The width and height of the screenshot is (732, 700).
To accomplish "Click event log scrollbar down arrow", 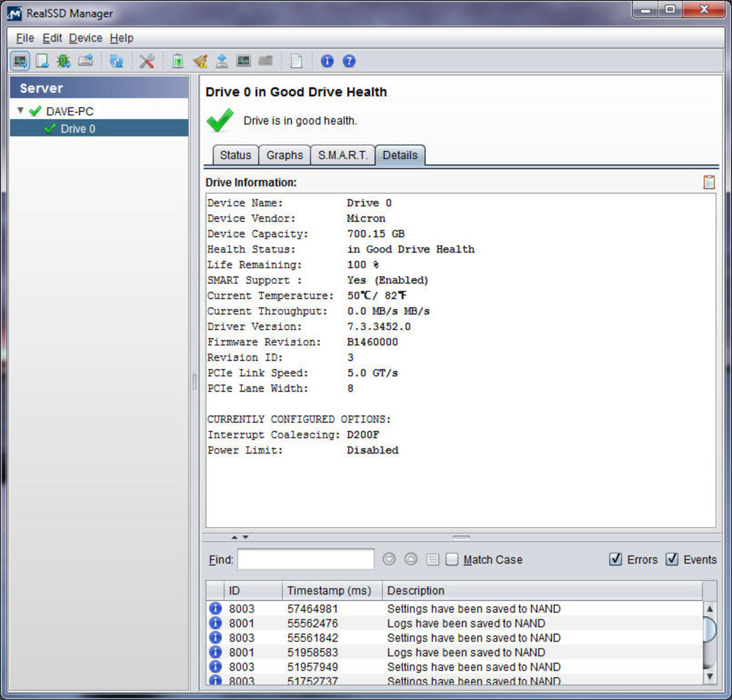I will tap(709, 676).
